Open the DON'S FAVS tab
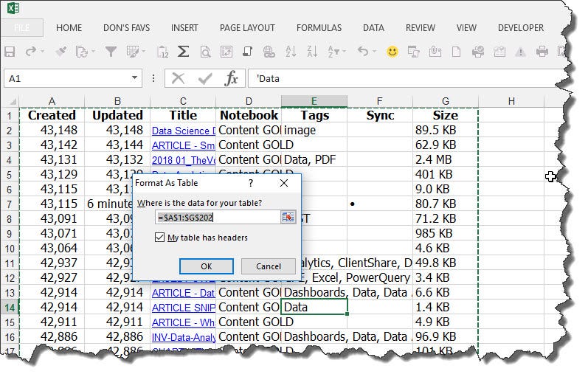 pyautogui.click(x=126, y=28)
